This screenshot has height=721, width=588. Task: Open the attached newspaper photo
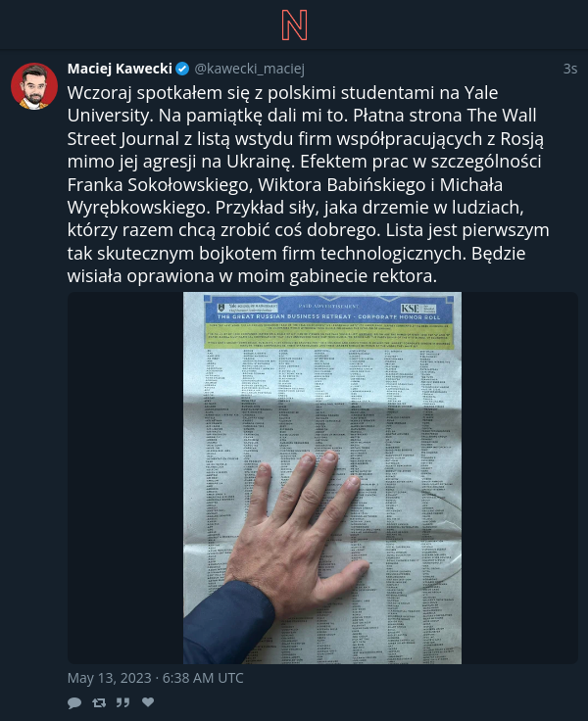[322, 478]
